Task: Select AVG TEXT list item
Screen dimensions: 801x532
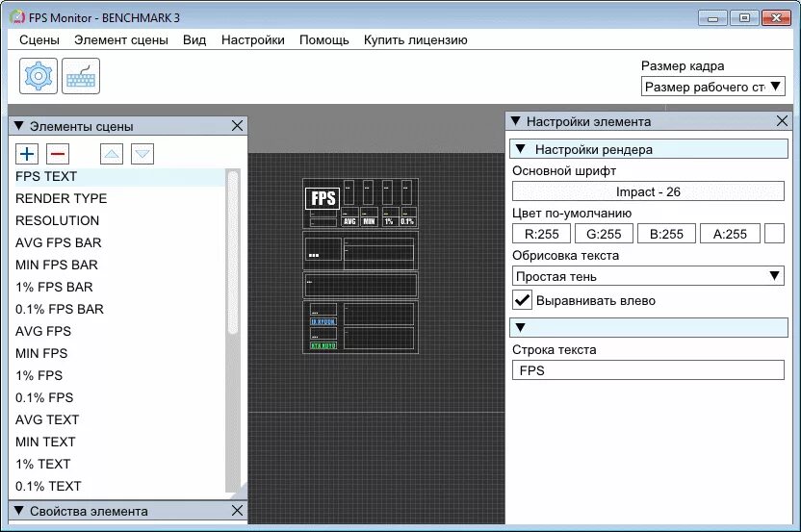Action: coord(120,419)
